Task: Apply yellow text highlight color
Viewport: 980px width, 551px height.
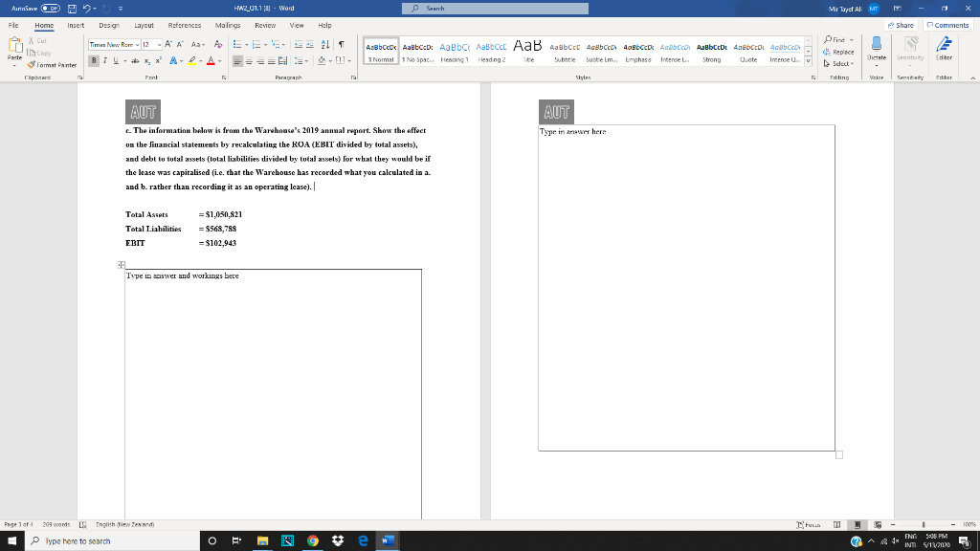Action: click(x=191, y=61)
